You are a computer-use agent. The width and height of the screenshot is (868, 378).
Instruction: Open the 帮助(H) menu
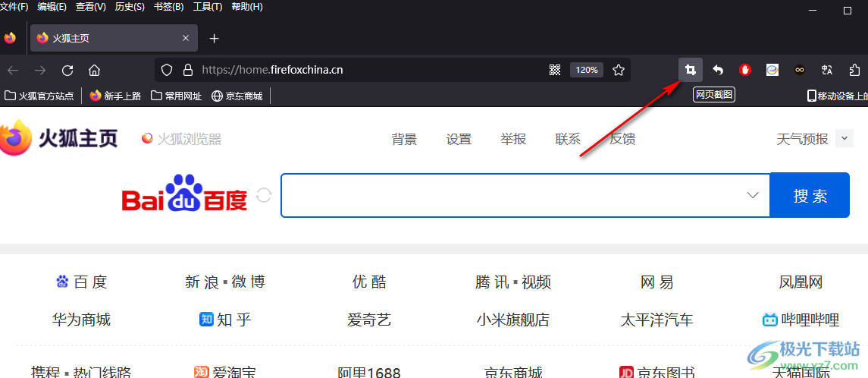tap(247, 7)
